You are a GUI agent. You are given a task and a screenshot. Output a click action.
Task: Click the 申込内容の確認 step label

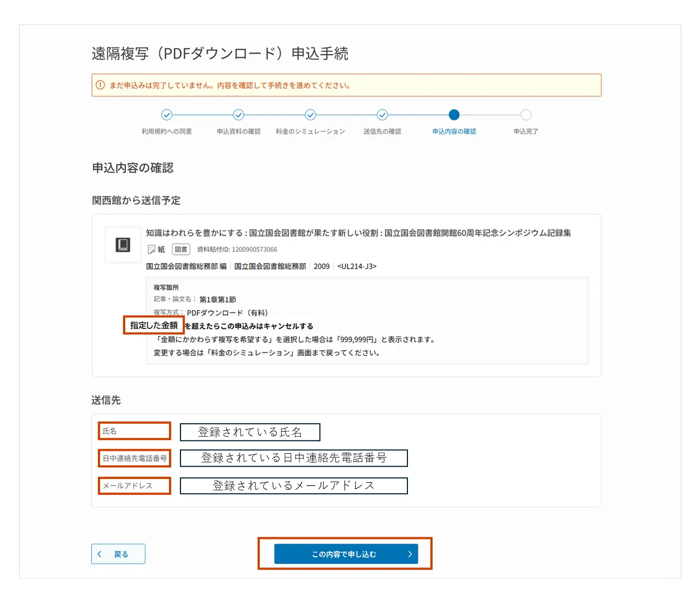[454, 131]
